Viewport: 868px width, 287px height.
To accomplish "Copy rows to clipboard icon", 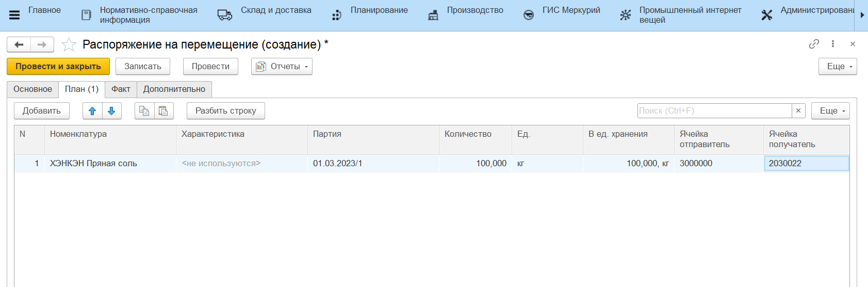I will tap(144, 111).
